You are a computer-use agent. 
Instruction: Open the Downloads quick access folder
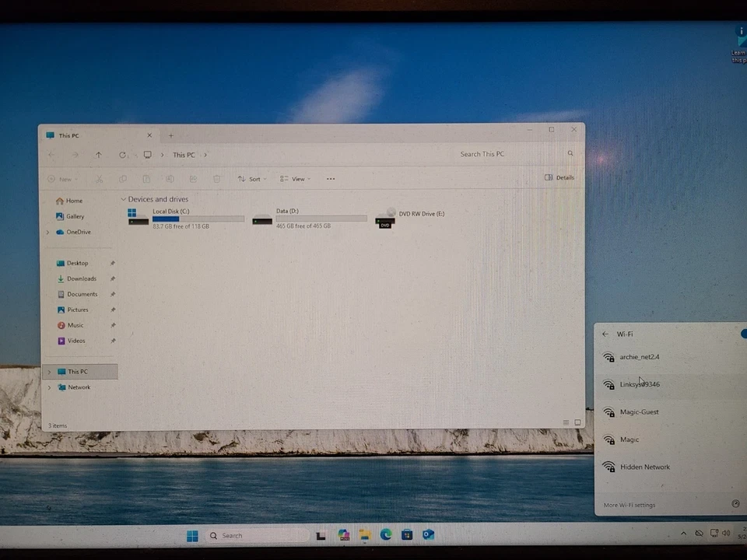point(76,279)
